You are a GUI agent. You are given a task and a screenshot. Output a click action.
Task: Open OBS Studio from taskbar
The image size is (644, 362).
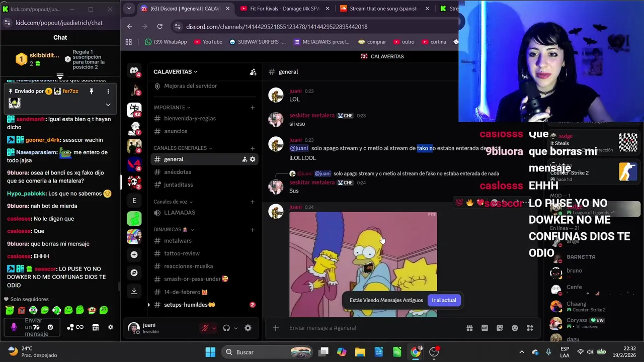[x=434, y=352]
